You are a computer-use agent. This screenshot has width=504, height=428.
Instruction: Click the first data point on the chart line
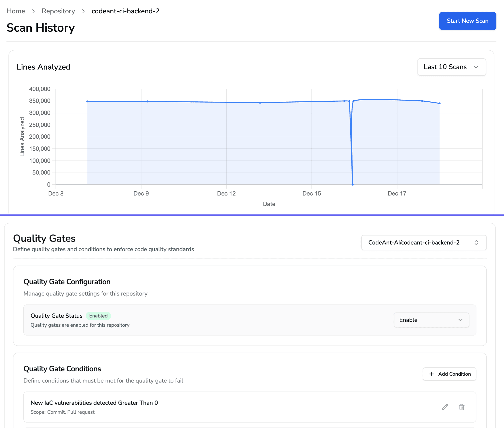(87, 101)
